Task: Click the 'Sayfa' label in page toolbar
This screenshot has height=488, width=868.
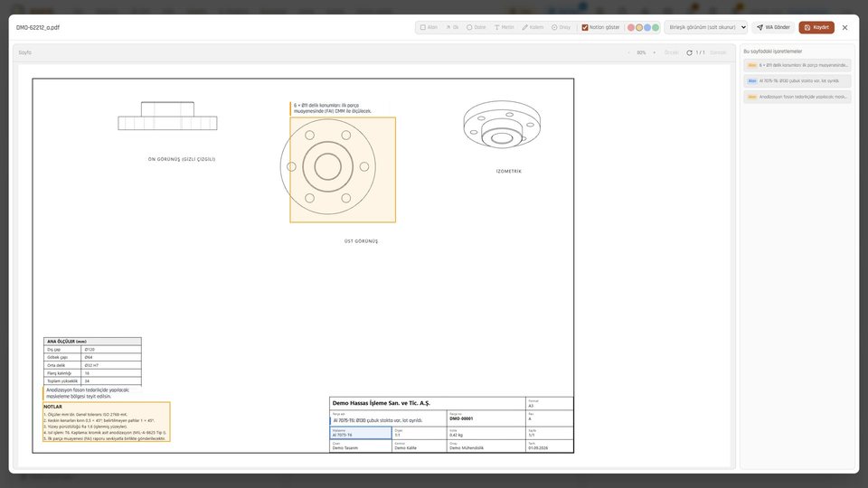Action: [25, 52]
